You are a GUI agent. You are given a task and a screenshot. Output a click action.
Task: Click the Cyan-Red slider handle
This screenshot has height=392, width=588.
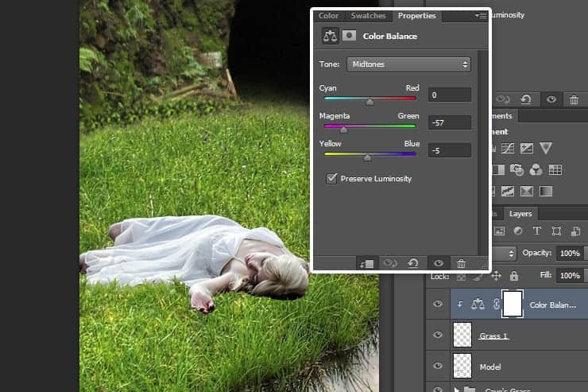369,102
